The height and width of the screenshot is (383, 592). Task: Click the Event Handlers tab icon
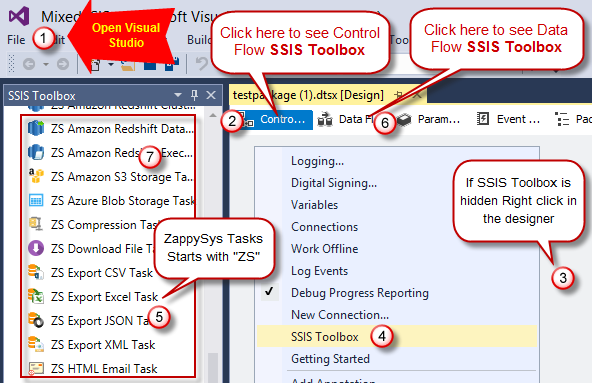[483, 119]
